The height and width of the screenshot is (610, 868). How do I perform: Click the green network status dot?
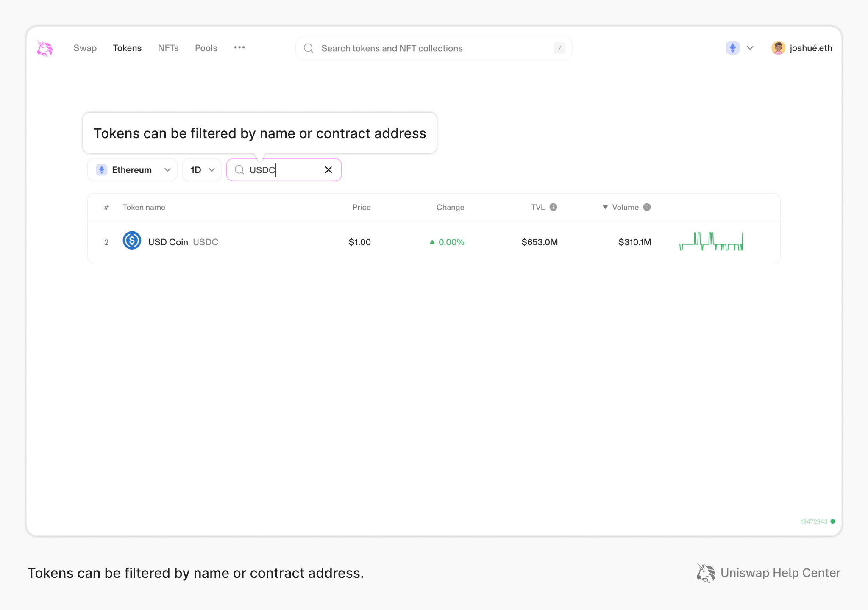[833, 521]
